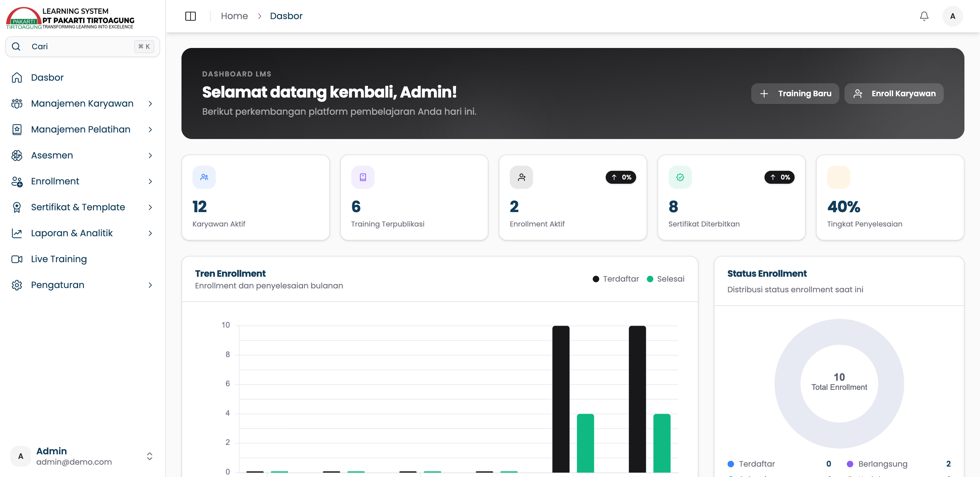Screen dimensions: 980x477
Task: Click the ⌘K shortcut badge
Action: pos(144,46)
